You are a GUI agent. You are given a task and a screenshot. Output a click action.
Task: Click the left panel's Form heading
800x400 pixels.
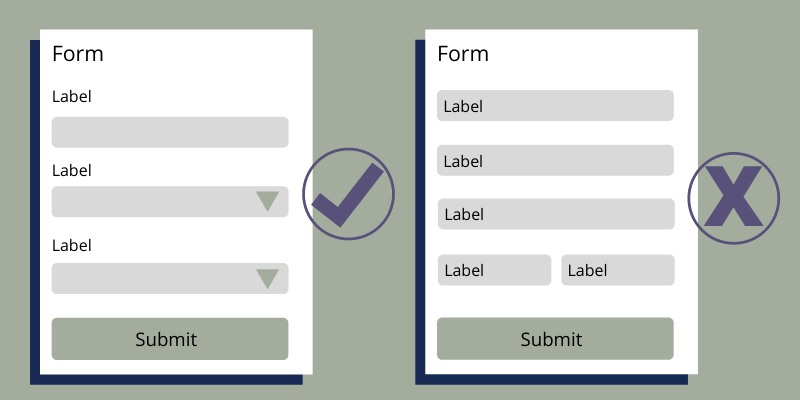[78, 54]
